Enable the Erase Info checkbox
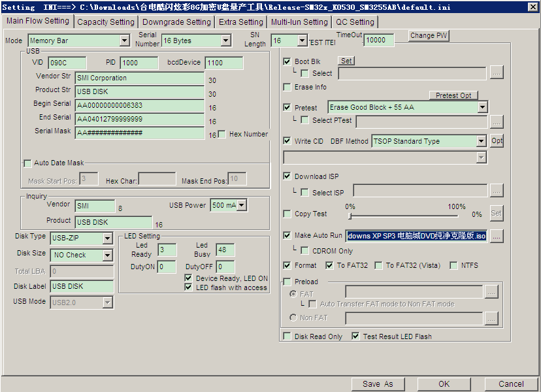 click(287, 87)
